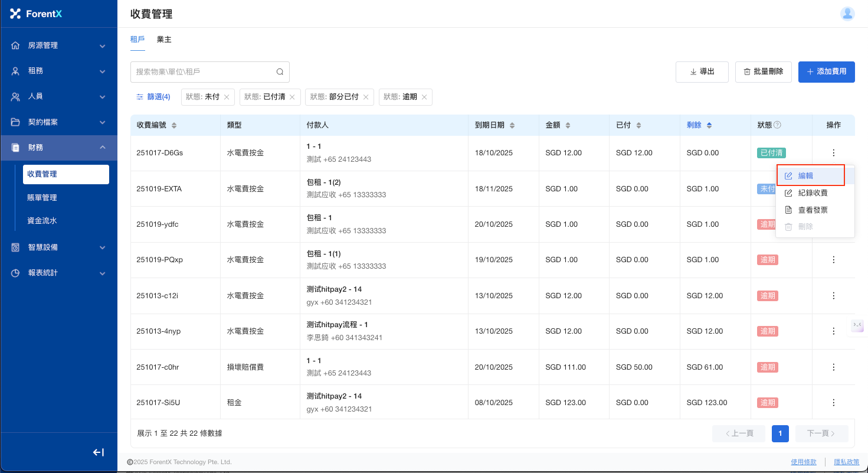This screenshot has width=868, height=473.
Task: Click the filter icon labeled 篩選(4)
Action: [x=153, y=97]
